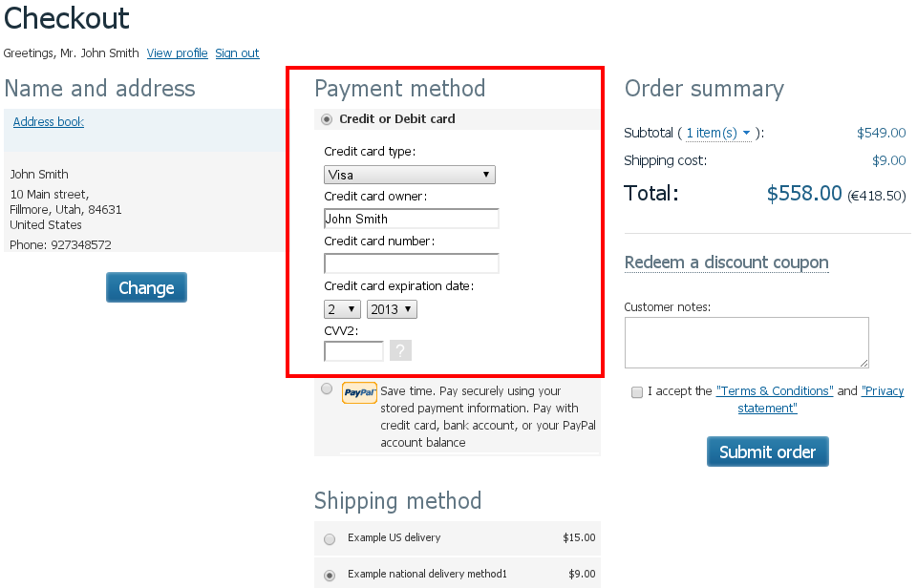This screenshot has width=917, height=588.
Task: Open the Address book link
Action: point(49,121)
